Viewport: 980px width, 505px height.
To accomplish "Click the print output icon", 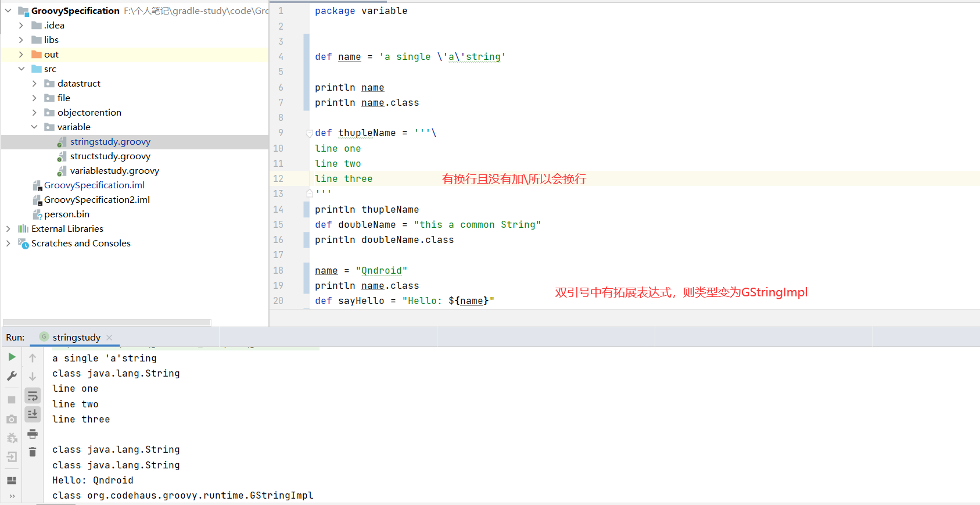I will (x=33, y=434).
